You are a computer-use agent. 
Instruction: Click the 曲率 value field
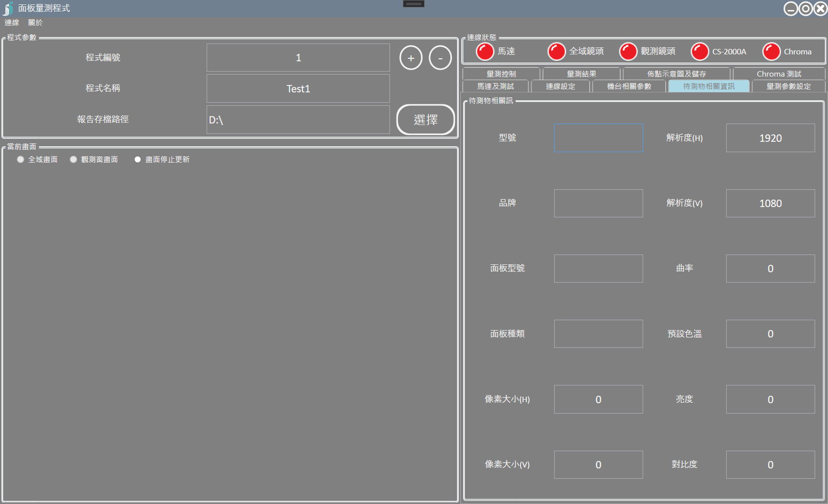pos(770,268)
